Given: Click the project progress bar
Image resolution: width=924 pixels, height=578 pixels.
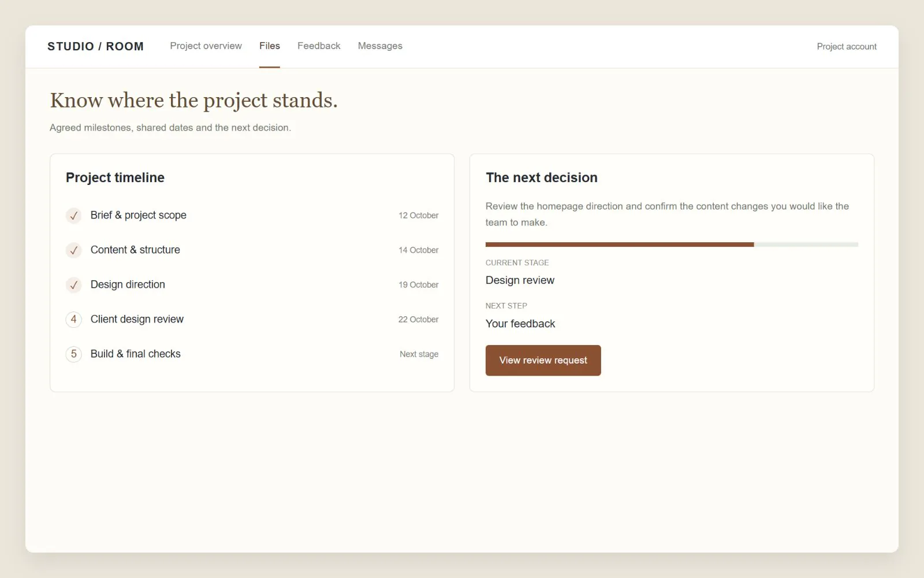Looking at the screenshot, I should [x=672, y=244].
